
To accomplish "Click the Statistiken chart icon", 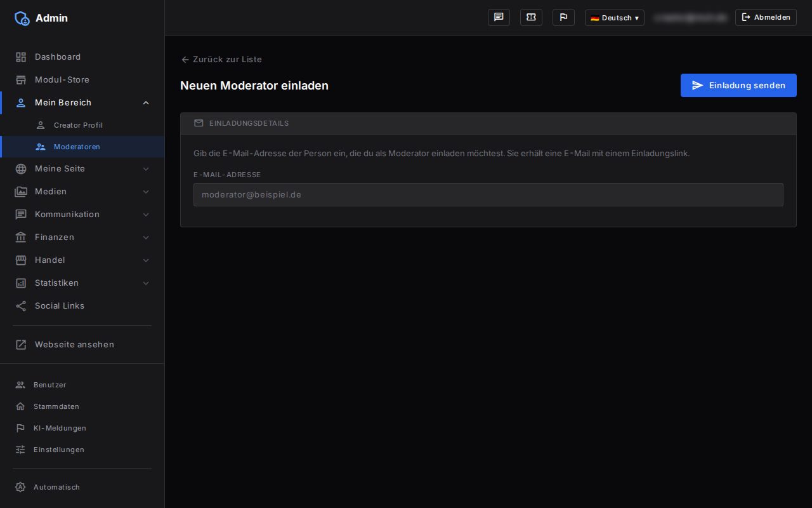I will [21, 283].
